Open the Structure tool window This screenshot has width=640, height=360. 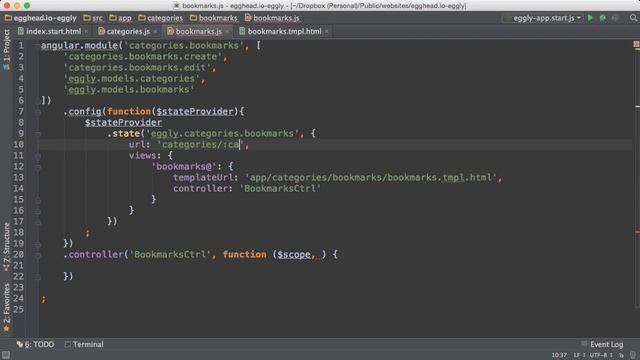coord(6,247)
